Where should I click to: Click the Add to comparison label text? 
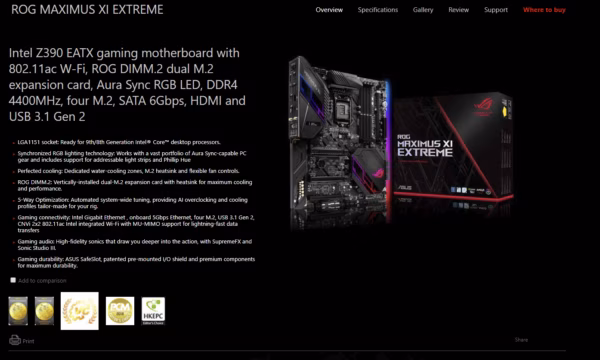(x=42, y=281)
